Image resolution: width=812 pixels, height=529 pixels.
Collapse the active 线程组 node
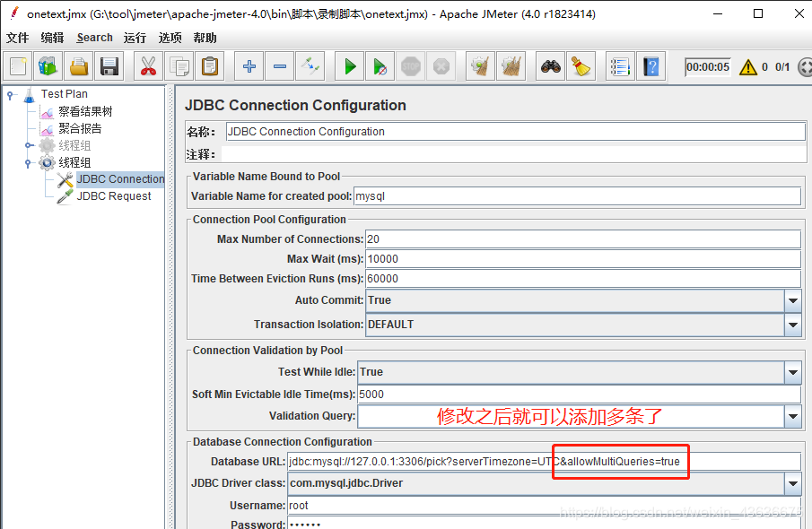point(28,163)
